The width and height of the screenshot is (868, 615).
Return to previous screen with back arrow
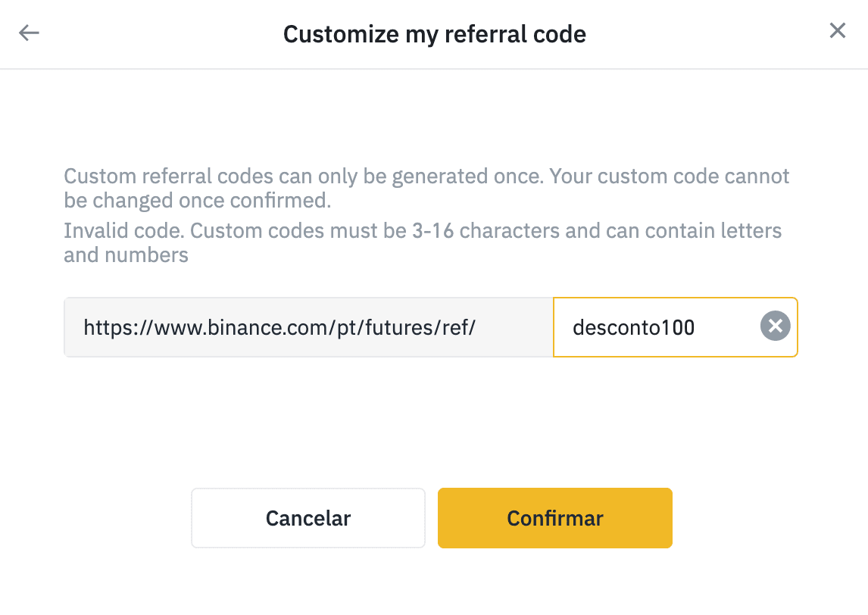29,33
